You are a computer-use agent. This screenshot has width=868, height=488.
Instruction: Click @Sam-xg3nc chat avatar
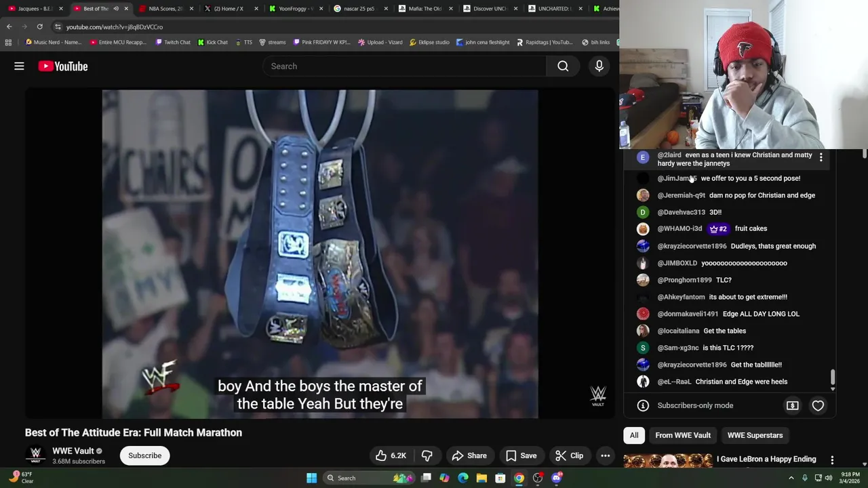(643, 348)
